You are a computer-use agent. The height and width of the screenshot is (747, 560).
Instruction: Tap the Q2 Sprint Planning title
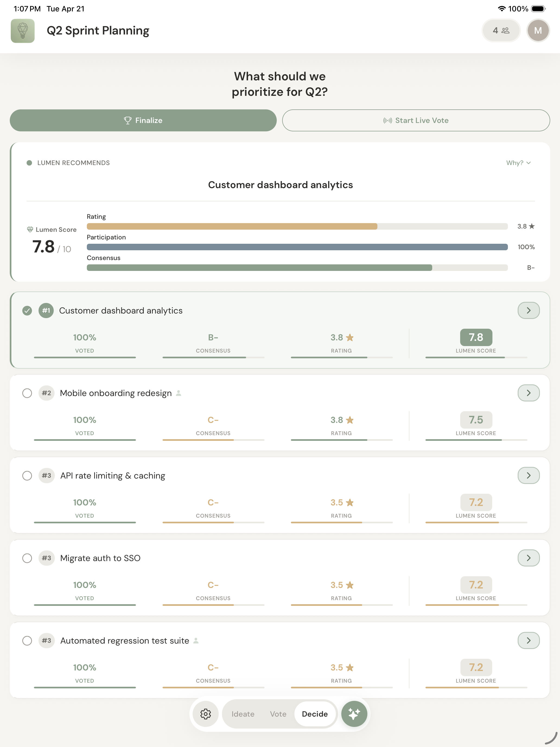98,30
